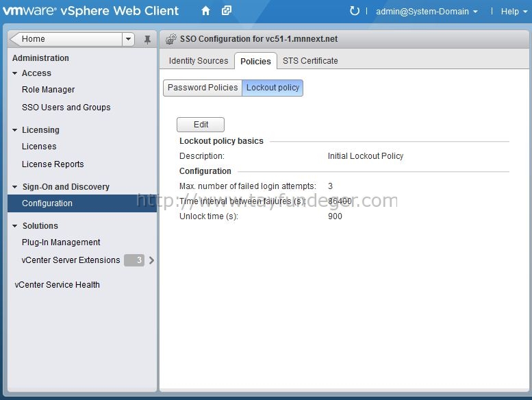Click the time interval value 86400
Screen dimensions: 532x400
(x=340, y=201)
